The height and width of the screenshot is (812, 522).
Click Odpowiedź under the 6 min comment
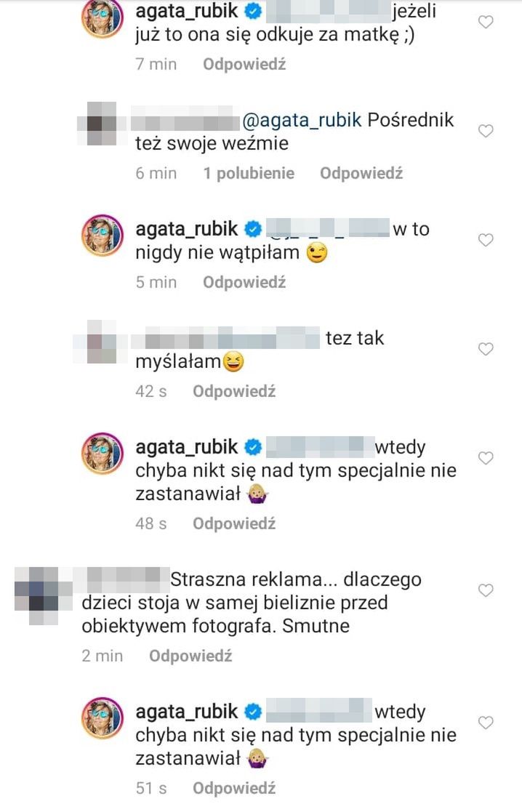[x=361, y=174]
